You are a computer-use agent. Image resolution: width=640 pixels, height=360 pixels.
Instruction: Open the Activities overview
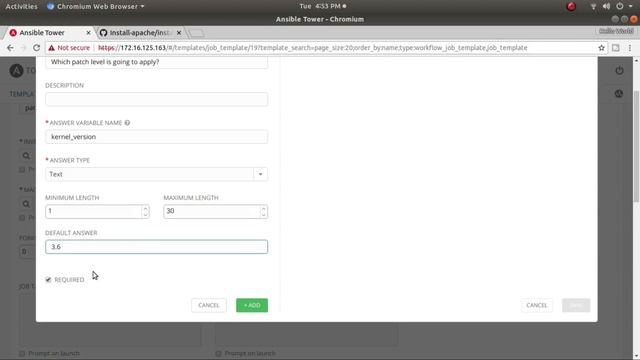tap(21, 6)
